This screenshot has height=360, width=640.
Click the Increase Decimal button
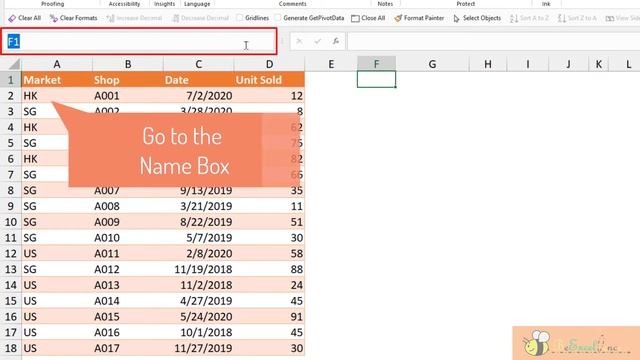(134, 18)
